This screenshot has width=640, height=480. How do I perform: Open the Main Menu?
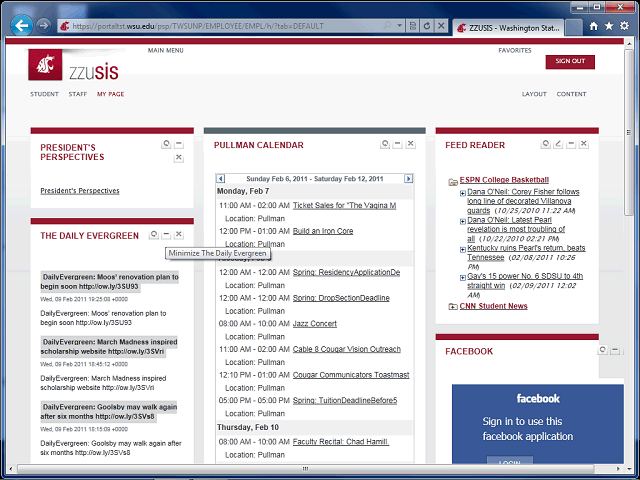166,51
